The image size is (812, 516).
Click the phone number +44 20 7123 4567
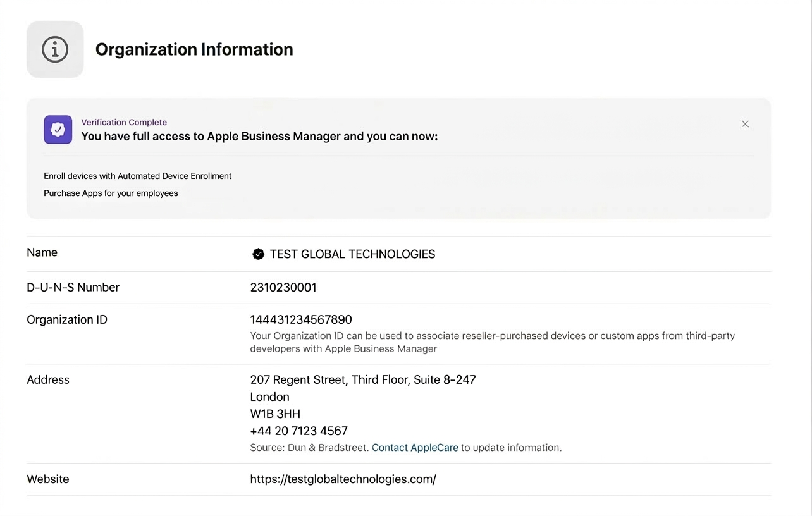click(x=298, y=431)
